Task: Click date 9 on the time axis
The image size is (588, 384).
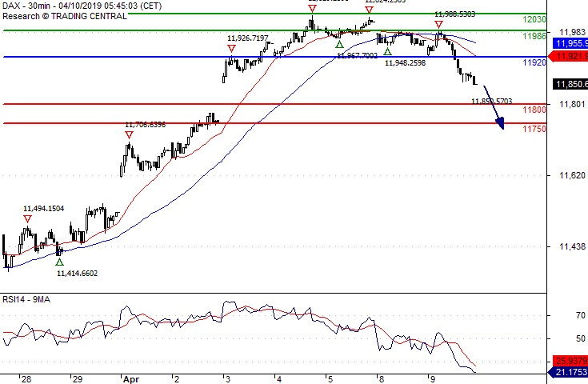Action: pos(433,379)
